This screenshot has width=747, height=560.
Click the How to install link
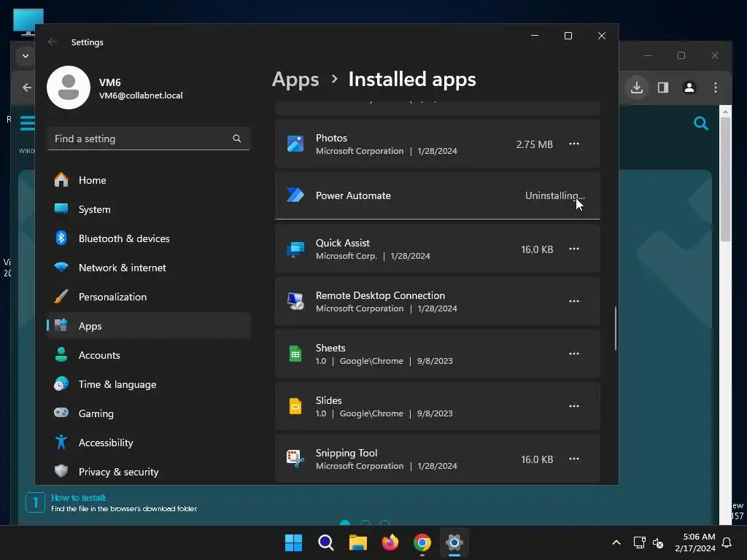point(78,497)
